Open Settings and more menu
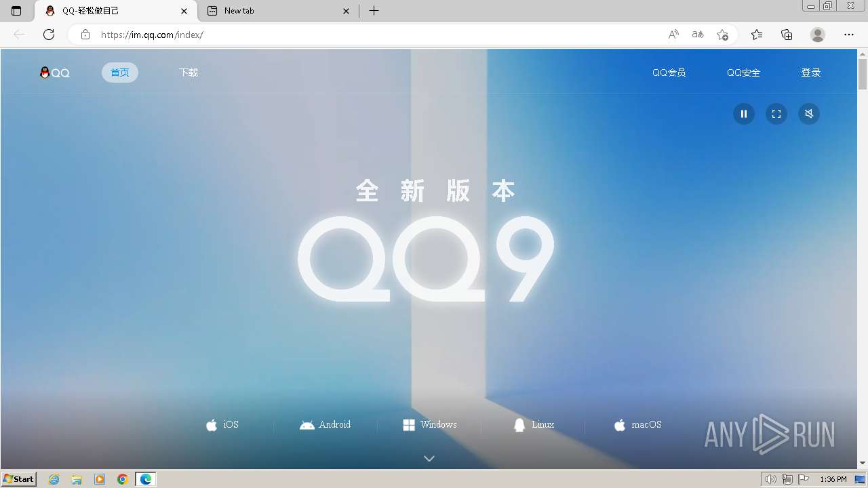Image resolution: width=868 pixels, height=488 pixels. (849, 35)
